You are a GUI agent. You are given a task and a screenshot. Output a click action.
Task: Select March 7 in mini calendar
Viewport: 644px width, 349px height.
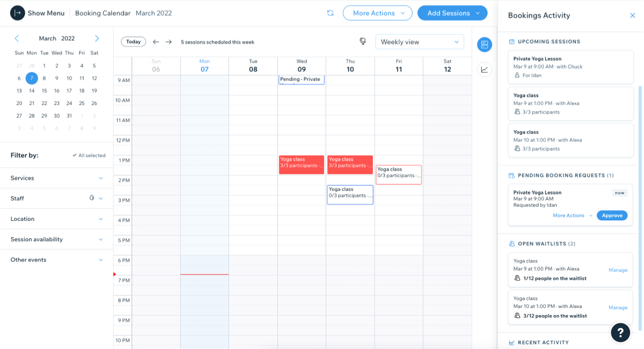click(32, 78)
